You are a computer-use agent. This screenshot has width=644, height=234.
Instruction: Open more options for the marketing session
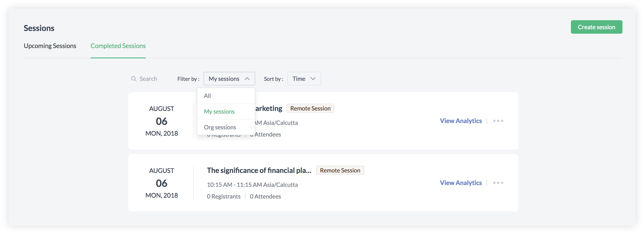tap(498, 121)
